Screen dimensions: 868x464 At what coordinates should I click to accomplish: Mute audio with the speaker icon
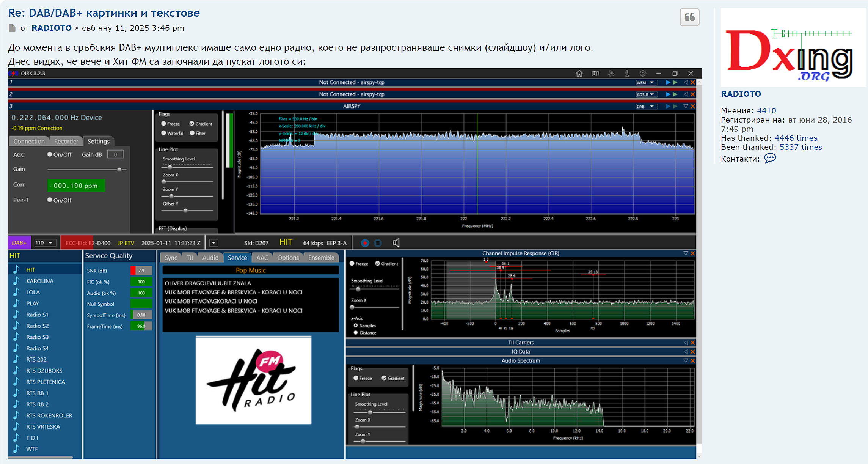tap(396, 243)
